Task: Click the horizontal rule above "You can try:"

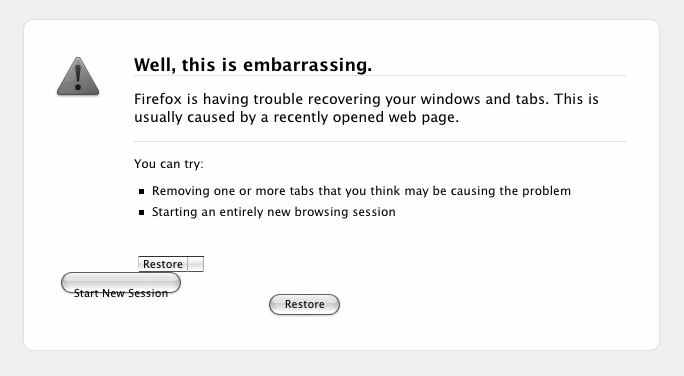Action: 380,141
